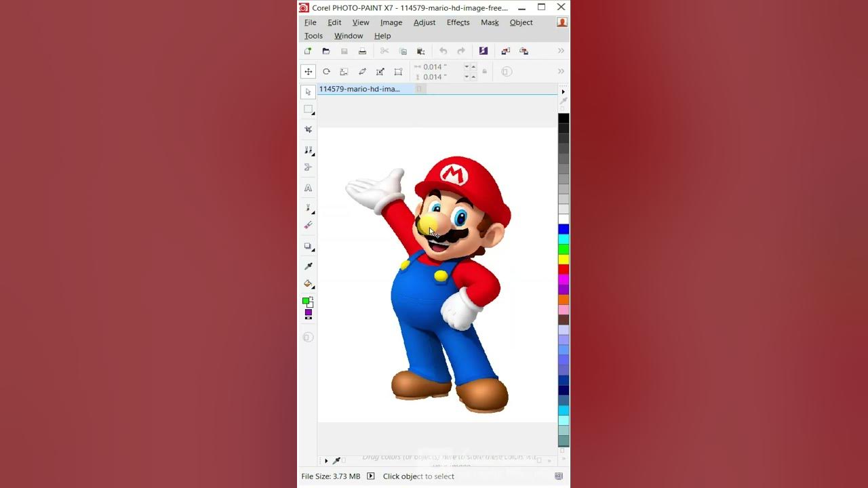Image resolution: width=868 pixels, height=488 pixels.
Task: Open the Image menu
Action: pos(391,22)
